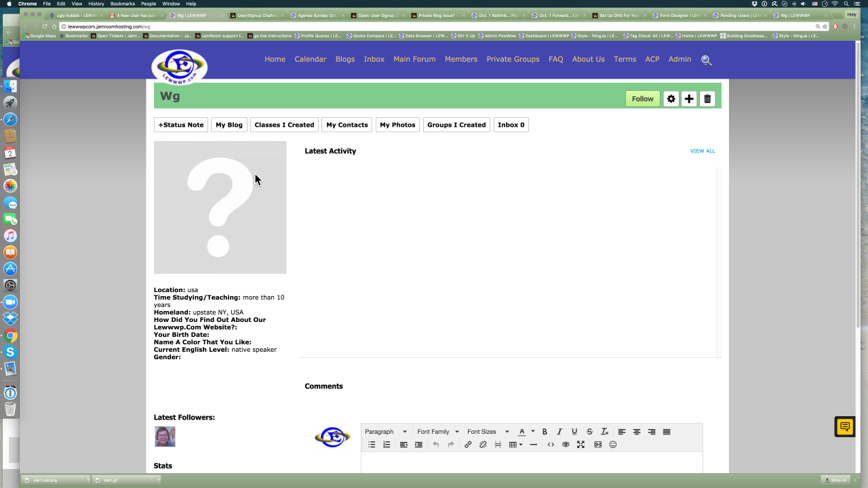Open My Blog profile tab
The image size is (868, 488).
(x=229, y=125)
